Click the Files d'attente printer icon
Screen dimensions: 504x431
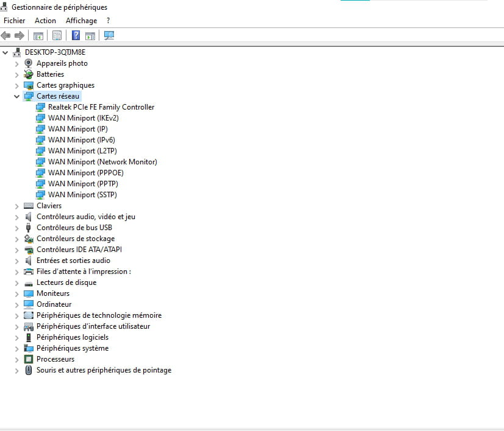tap(29, 272)
